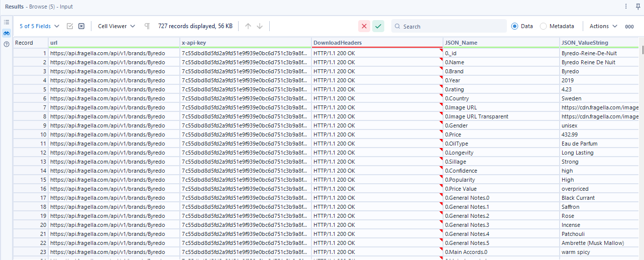Click the 0.Confidence JSON_Name cell
The image size is (644, 260).
[x=501, y=171]
